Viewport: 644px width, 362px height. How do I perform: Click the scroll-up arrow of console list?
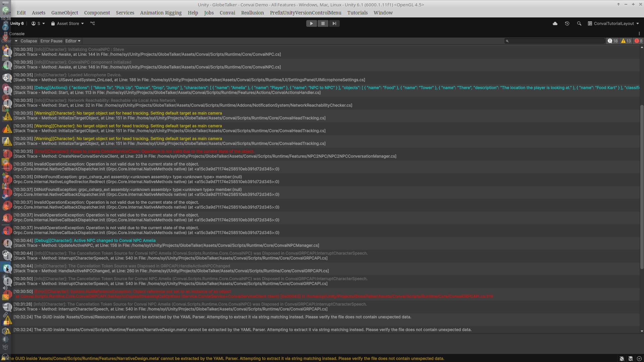coord(642,47)
